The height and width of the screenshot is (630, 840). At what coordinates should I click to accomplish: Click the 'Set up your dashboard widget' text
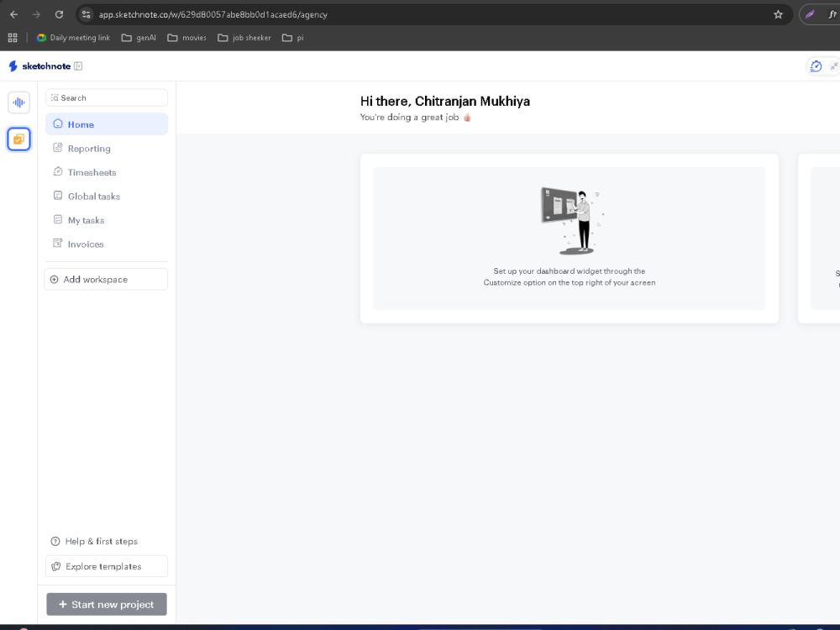(569, 277)
